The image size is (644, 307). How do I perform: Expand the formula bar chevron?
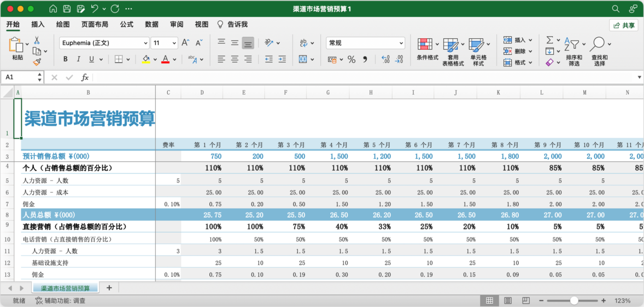pos(639,77)
